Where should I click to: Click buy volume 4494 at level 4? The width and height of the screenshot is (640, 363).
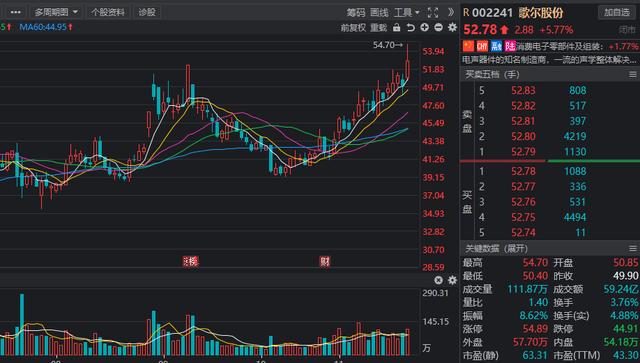pos(575,217)
